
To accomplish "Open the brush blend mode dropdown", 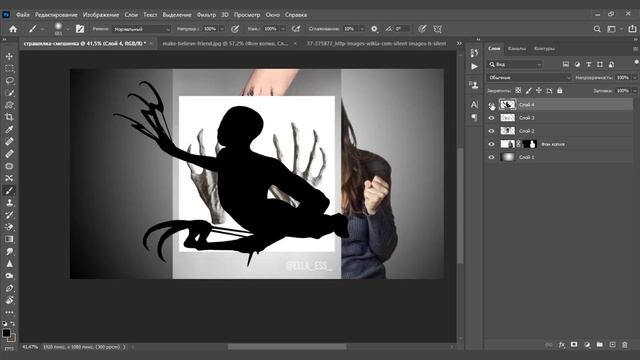I will (x=141, y=29).
